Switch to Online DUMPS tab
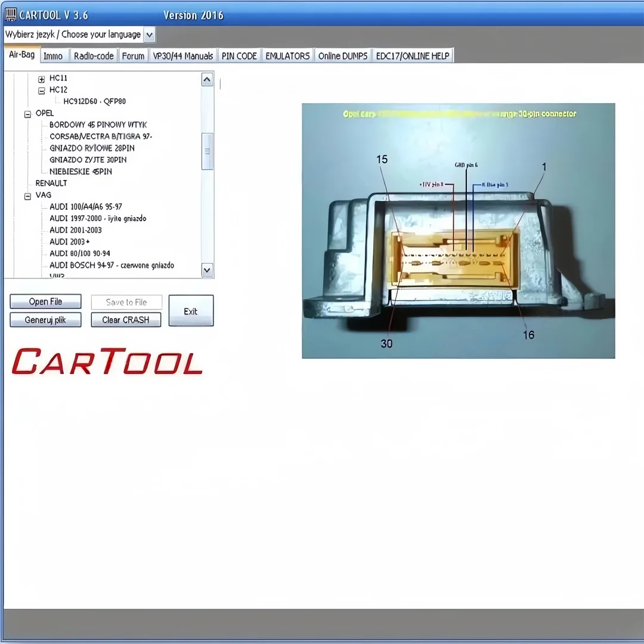This screenshot has height=644, width=644. coord(343,56)
